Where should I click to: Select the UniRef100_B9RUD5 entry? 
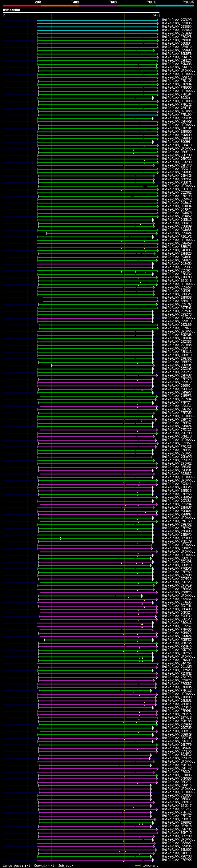(177, 132)
